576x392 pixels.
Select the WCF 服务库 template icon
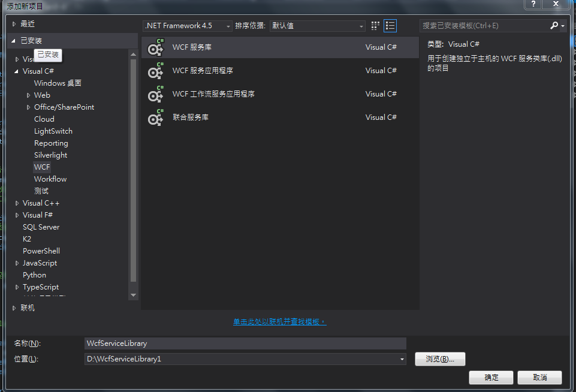coord(155,47)
